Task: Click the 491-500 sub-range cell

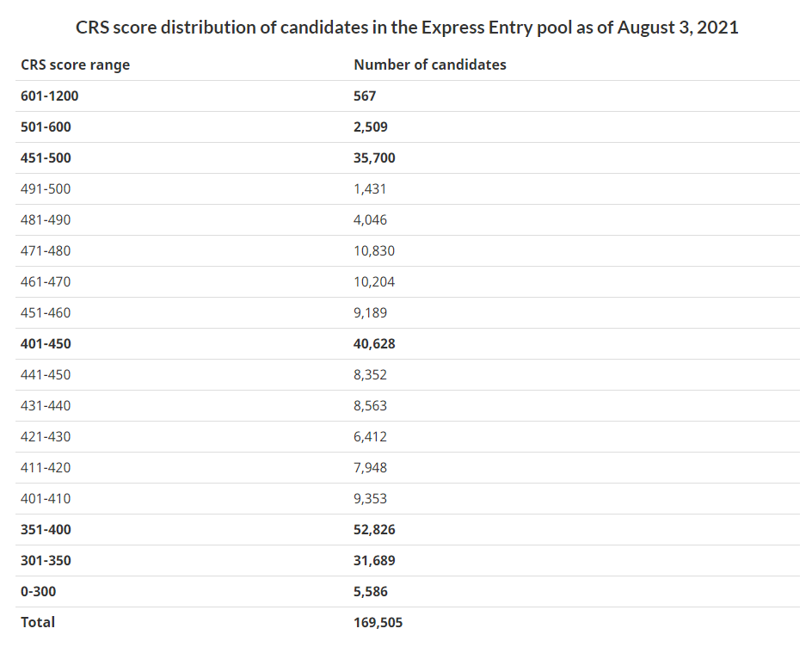Action: tap(46, 188)
